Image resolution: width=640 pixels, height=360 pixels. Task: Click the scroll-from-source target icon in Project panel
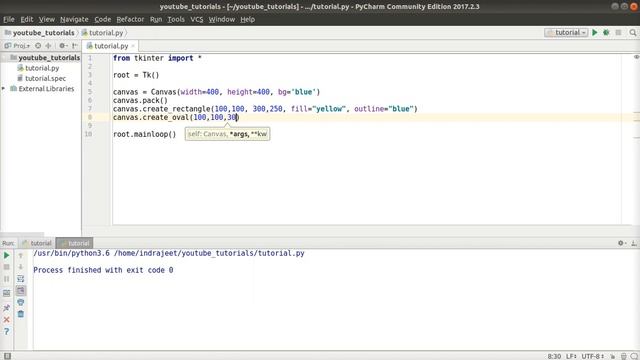38,46
